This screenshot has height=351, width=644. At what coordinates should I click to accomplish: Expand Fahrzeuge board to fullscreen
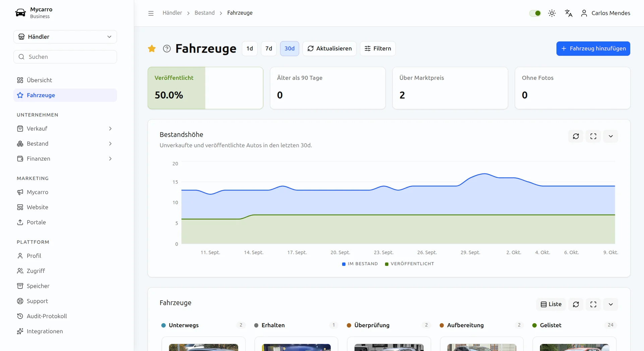593,304
